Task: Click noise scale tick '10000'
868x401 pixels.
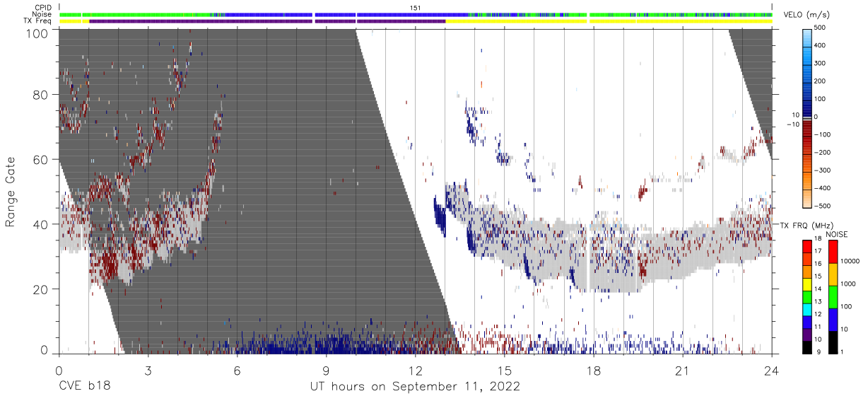Action: coord(852,262)
